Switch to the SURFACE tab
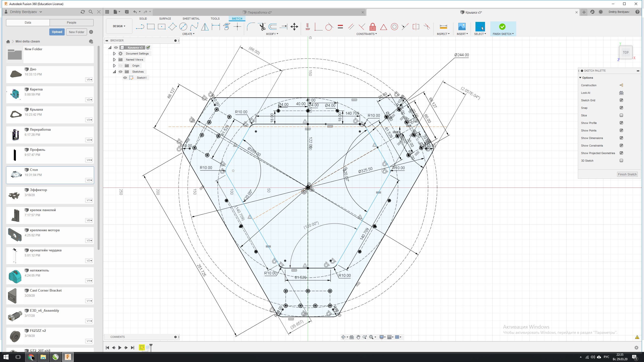Viewport: 644px width, 362px height. 165,19
